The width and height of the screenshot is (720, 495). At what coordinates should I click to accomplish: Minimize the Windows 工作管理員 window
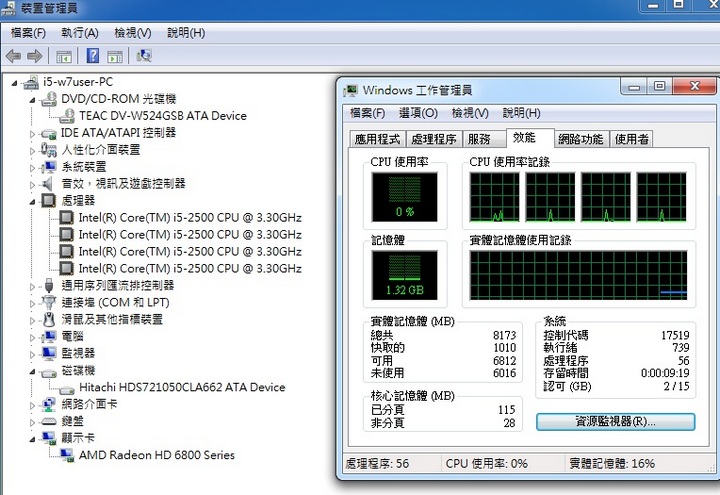click(x=634, y=87)
